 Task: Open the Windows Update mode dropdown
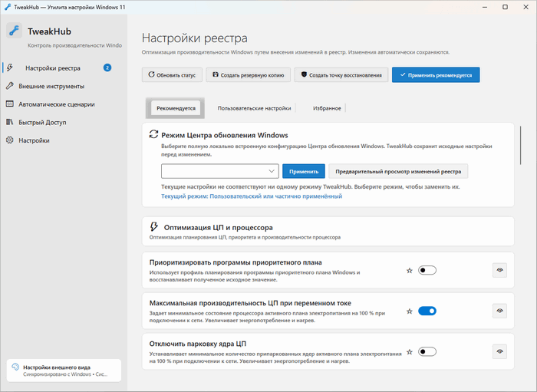(x=220, y=171)
